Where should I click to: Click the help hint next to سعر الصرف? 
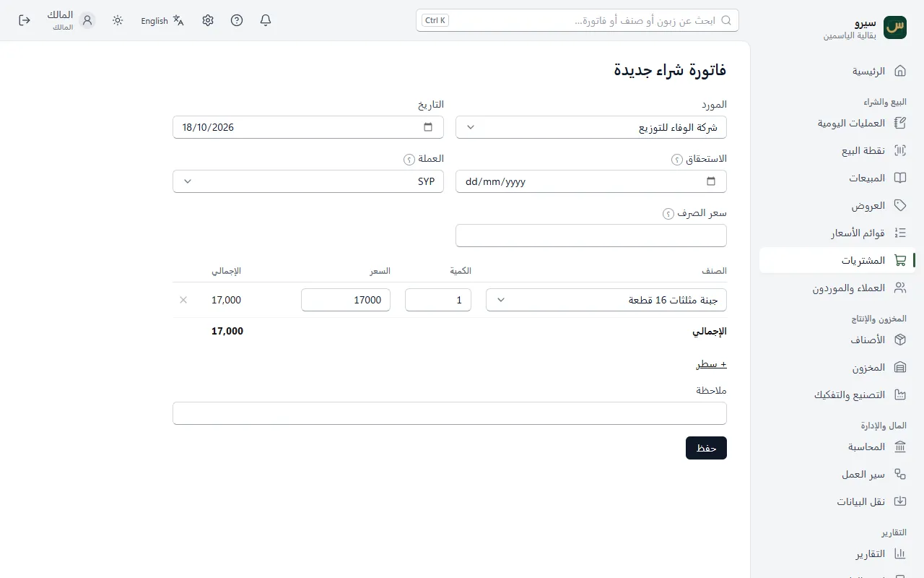pyautogui.click(x=668, y=214)
